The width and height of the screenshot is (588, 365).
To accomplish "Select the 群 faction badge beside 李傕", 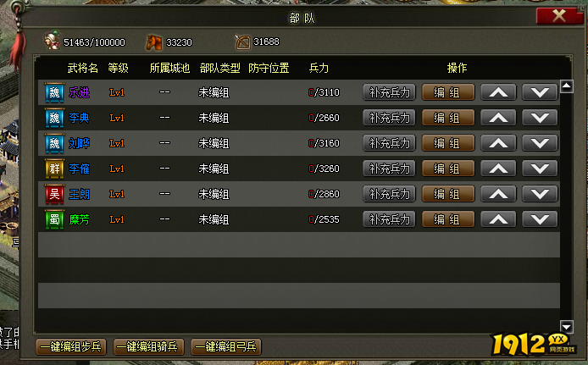I will click(x=55, y=169).
